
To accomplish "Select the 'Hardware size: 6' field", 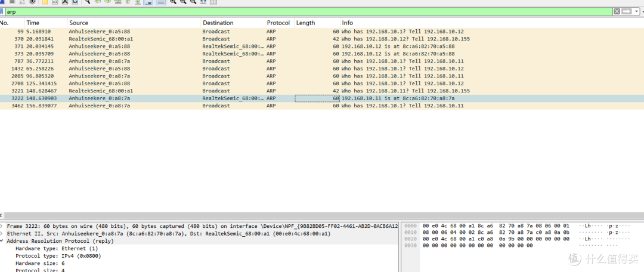I will tap(40, 264).
